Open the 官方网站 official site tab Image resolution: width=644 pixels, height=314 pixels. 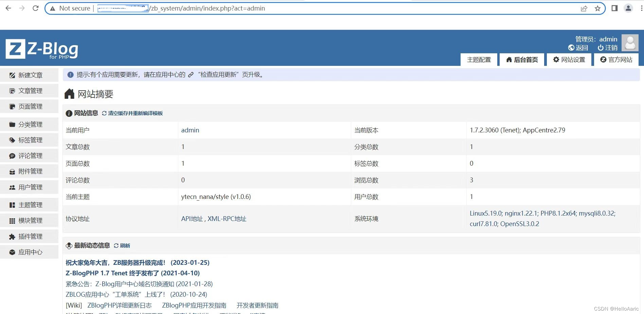click(x=616, y=60)
